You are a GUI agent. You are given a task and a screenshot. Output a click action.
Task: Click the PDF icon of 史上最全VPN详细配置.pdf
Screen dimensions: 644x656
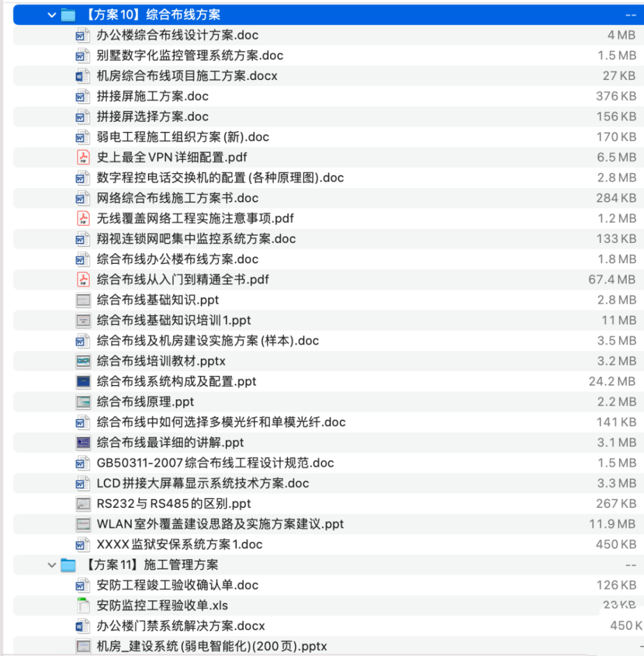tap(83, 157)
